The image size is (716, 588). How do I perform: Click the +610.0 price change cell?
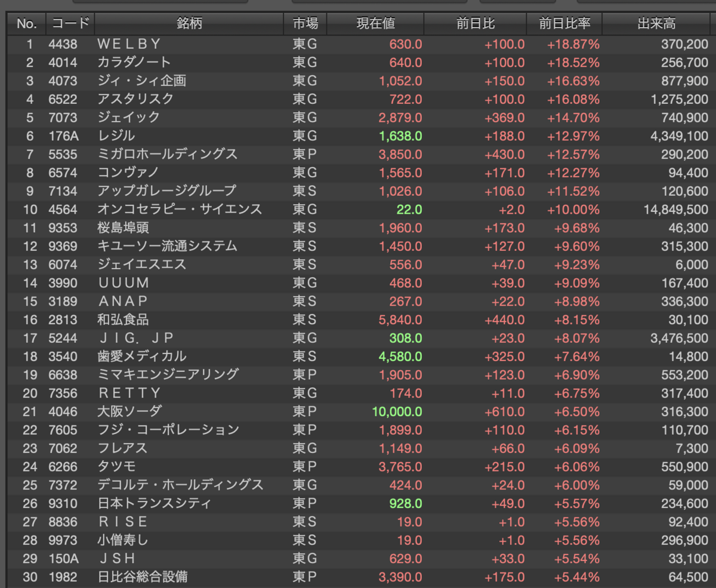505,412
